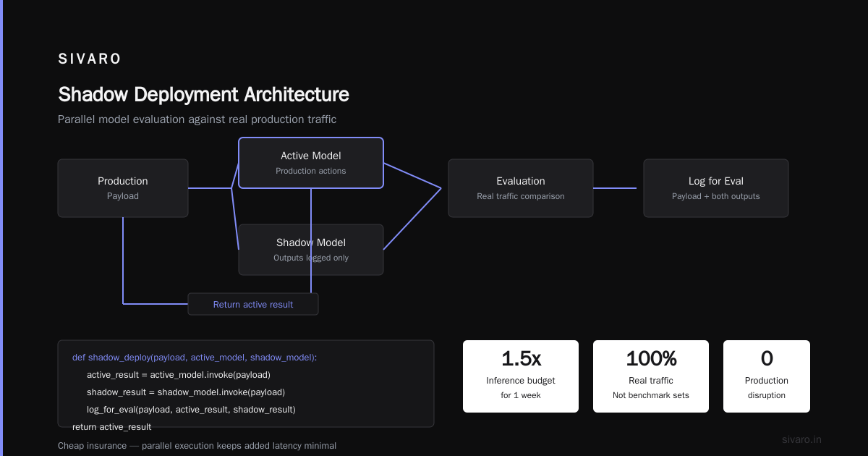Click the shadow_result assignment code line

(x=186, y=392)
